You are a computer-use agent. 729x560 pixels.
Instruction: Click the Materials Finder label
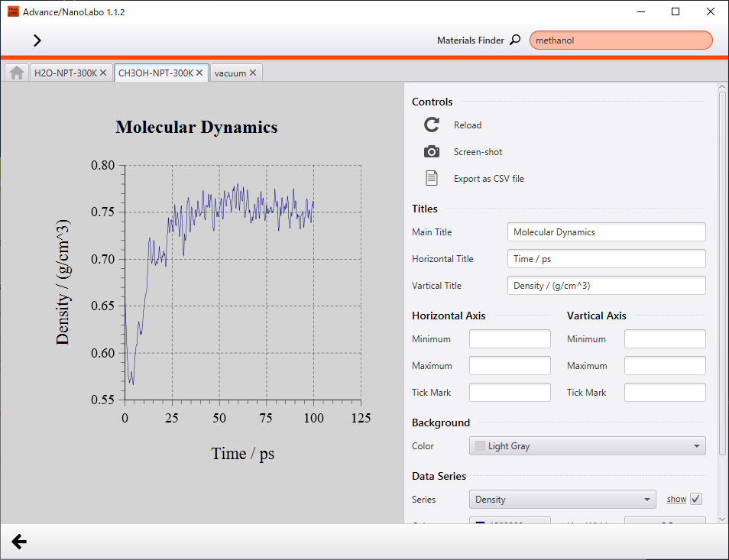pos(471,40)
